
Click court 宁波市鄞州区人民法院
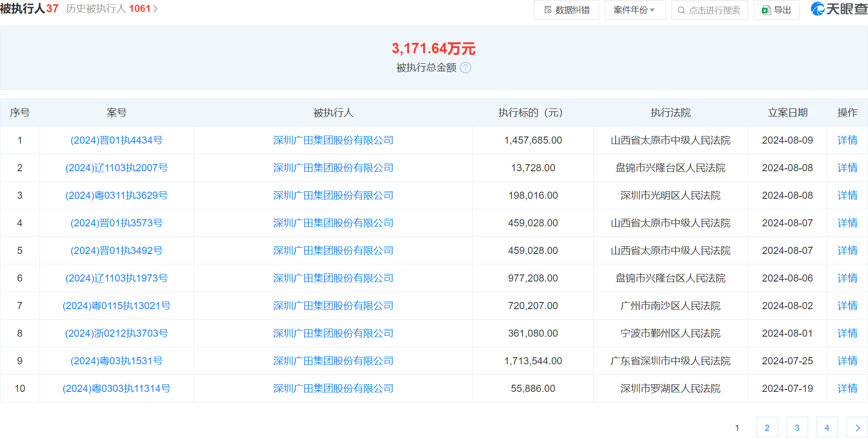point(671,333)
